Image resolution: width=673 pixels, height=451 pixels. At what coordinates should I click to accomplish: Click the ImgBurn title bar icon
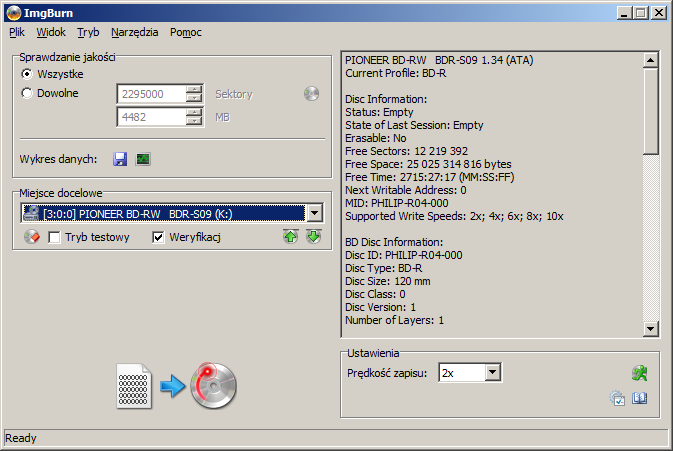(14, 13)
